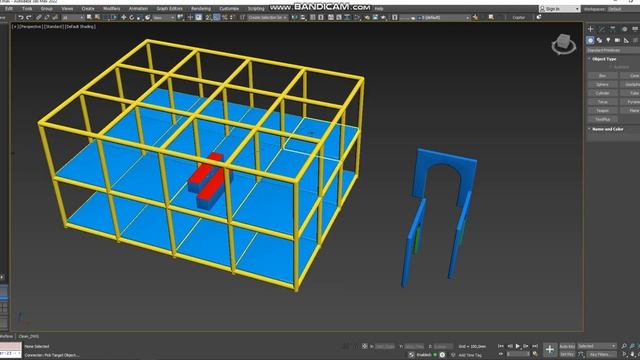Click the Box primitive button
This screenshot has width=640, height=360.
click(602, 76)
